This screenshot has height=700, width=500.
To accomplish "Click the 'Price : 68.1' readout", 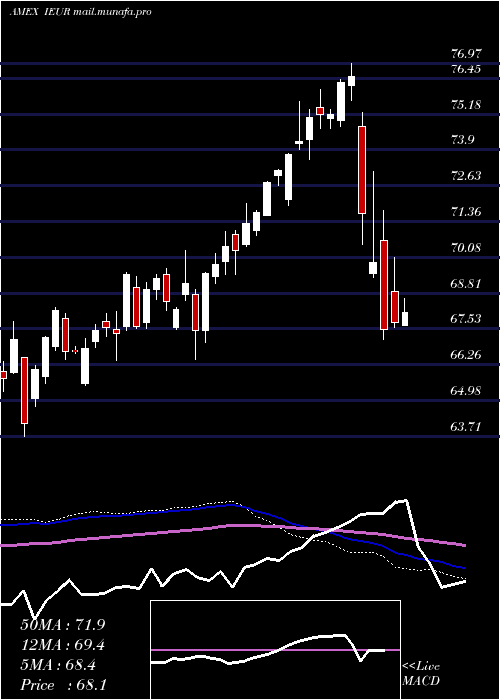I will (63, 685).
